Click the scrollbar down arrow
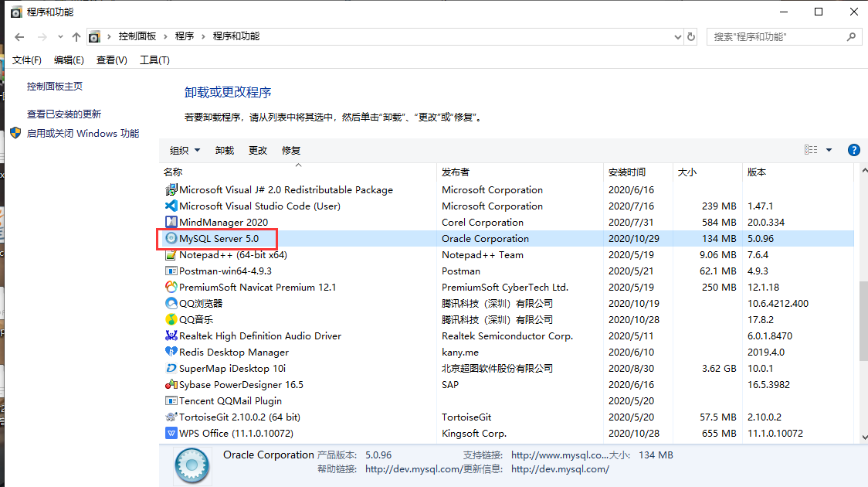This screenshot has width=868, height=487. (x=864, y=437)
